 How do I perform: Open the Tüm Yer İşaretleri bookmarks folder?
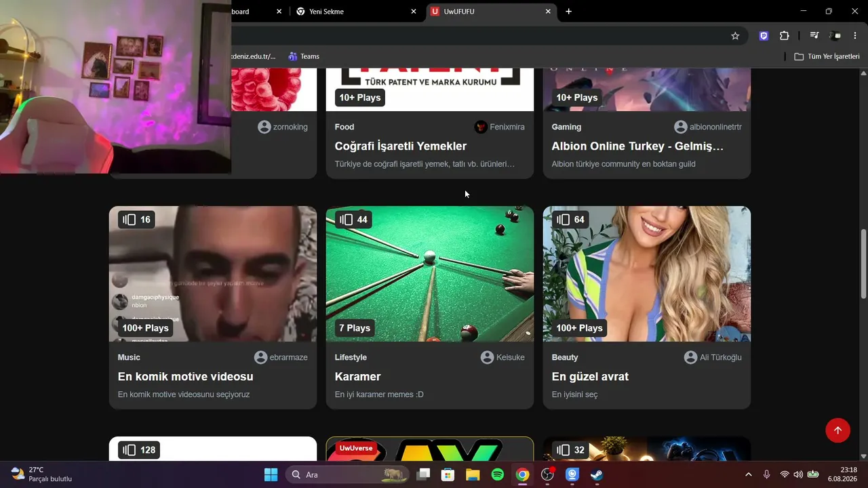(x=827, y=56)
